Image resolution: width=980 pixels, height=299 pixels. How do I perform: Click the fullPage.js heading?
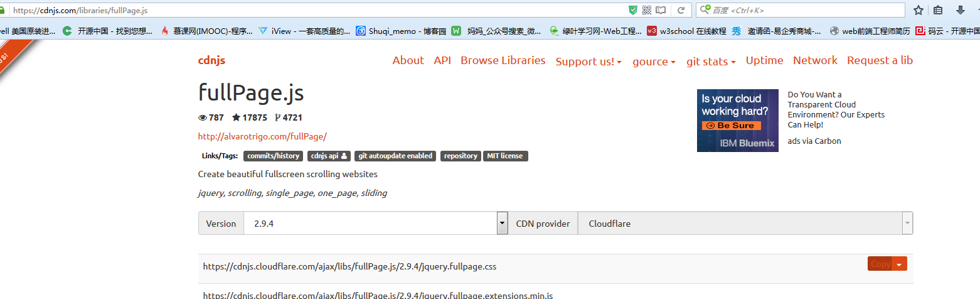tap(251, 92)
